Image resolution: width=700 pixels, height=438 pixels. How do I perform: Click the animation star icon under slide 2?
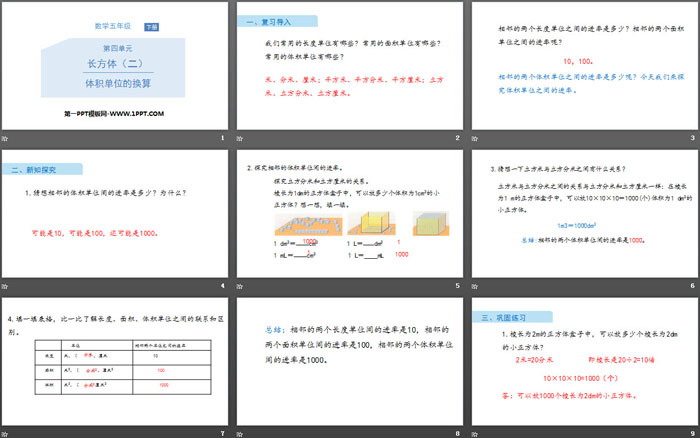coord(240,138)
